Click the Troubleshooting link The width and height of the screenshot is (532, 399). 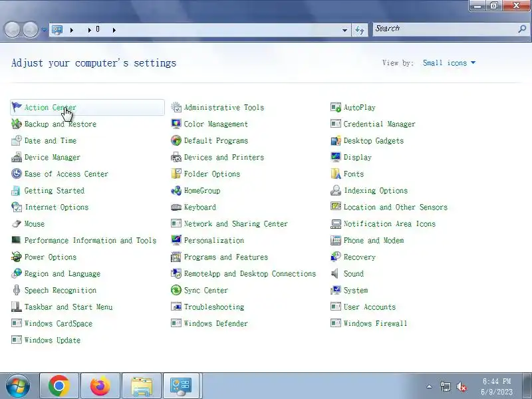[x=214, y=307]
